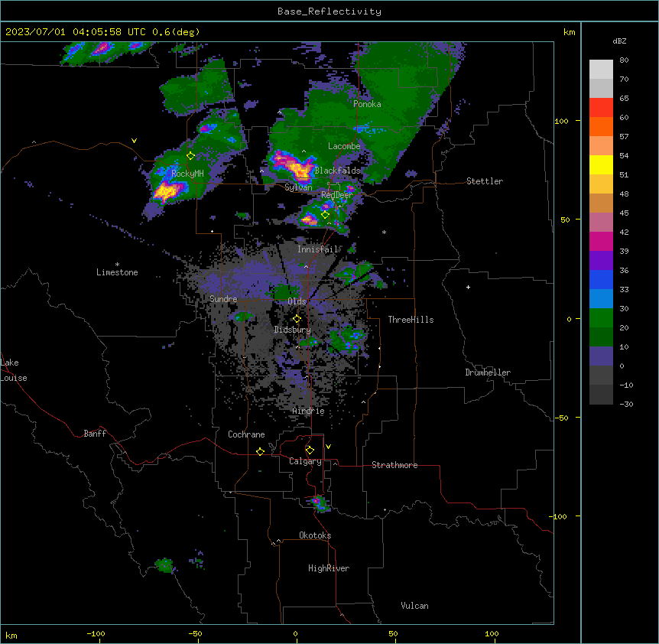Screen dimensions: 659x644
Task: Click the Lake Louise label
Action: coord(12,370)
